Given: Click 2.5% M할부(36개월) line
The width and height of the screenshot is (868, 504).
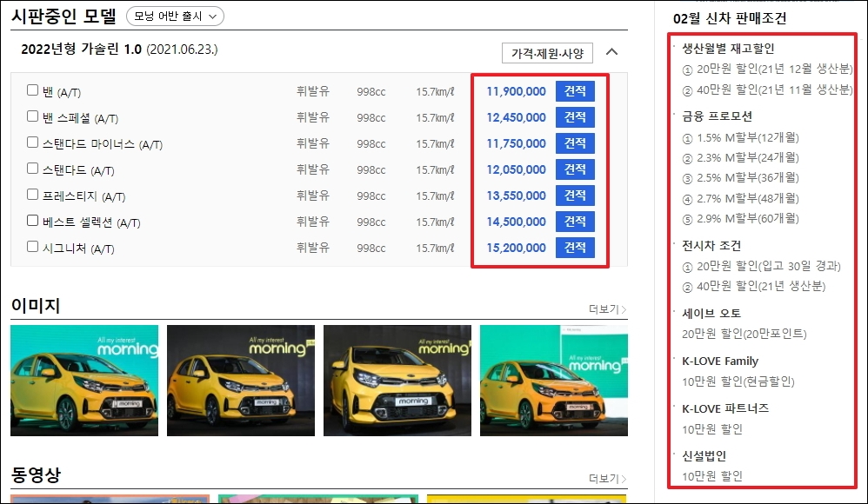Looking at the screenshot, I should [741, 177].
